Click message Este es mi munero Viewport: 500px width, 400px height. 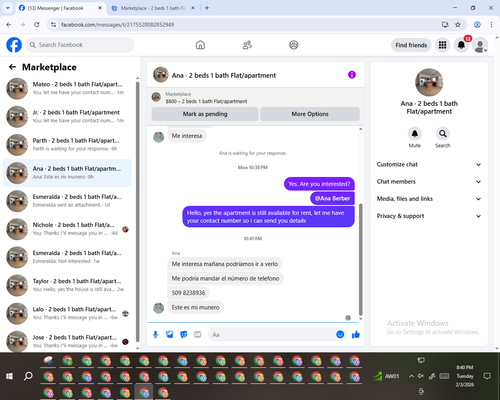pos(196,307)
